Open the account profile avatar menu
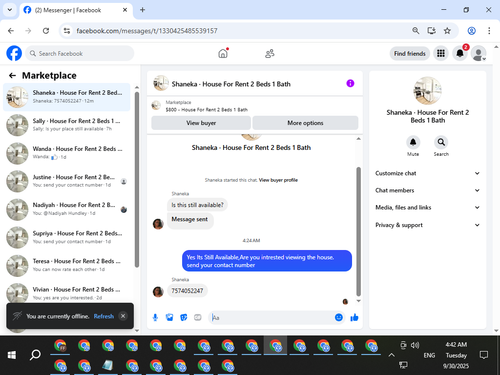The image size is (500, 375). click(478, 53)
